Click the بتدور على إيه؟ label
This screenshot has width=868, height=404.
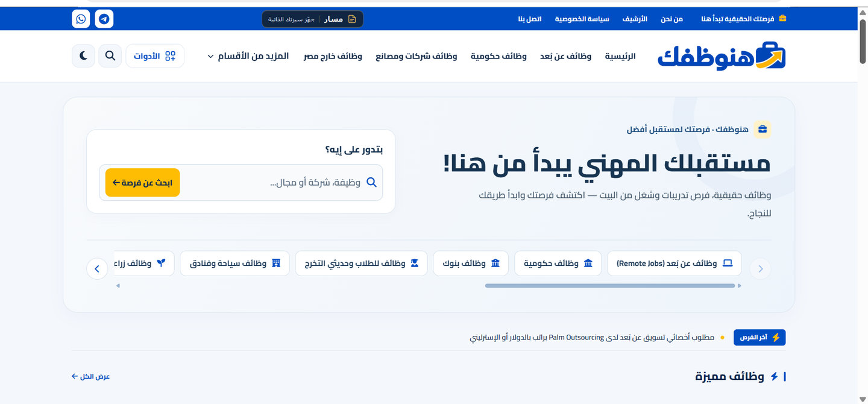354,150
